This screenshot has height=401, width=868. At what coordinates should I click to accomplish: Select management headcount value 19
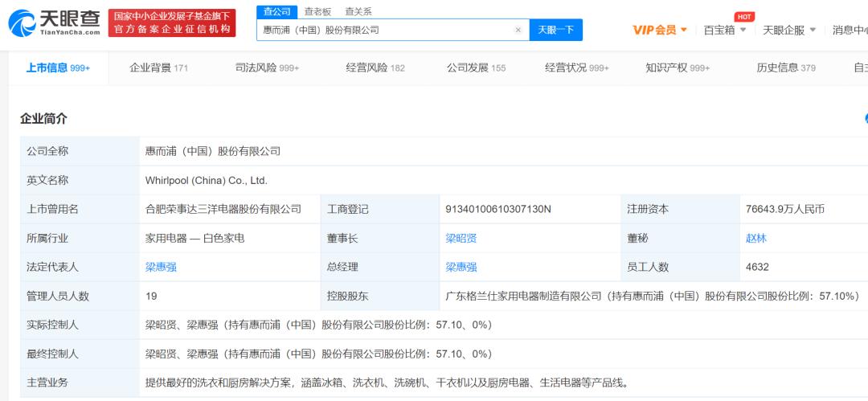pos(151,297)
